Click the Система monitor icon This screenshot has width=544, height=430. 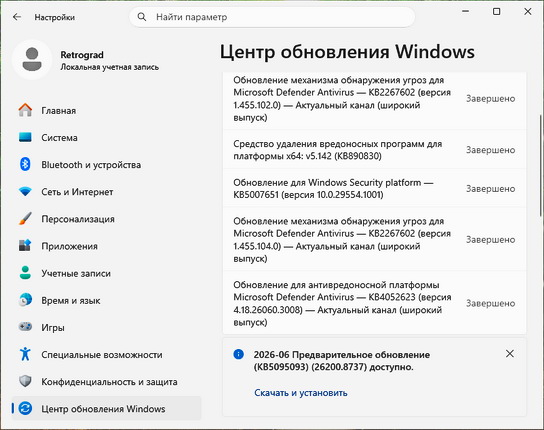[25, 137]
